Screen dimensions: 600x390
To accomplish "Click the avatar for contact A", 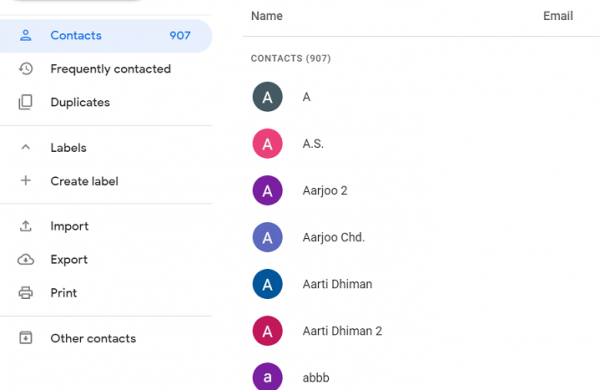I will (267, 97).
